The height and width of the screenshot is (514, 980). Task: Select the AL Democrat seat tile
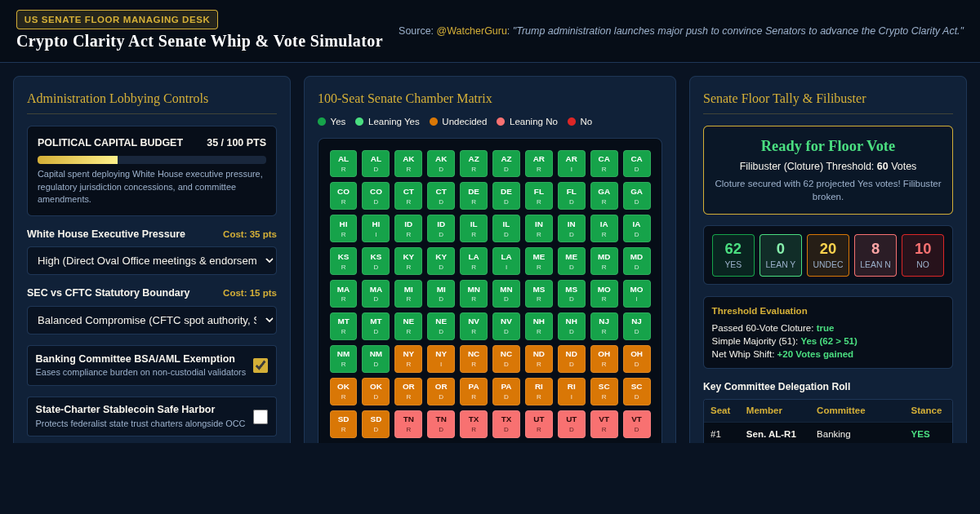(376, 163)
